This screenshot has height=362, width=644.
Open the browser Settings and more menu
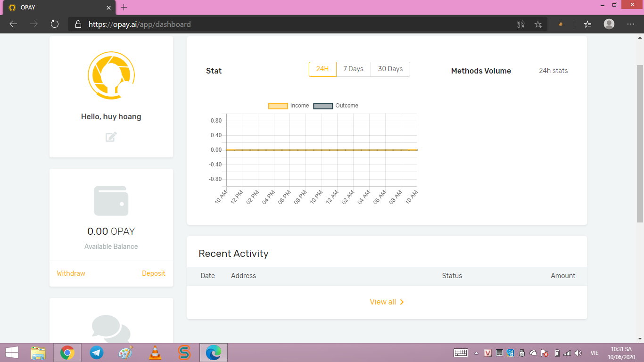[631, 24]
